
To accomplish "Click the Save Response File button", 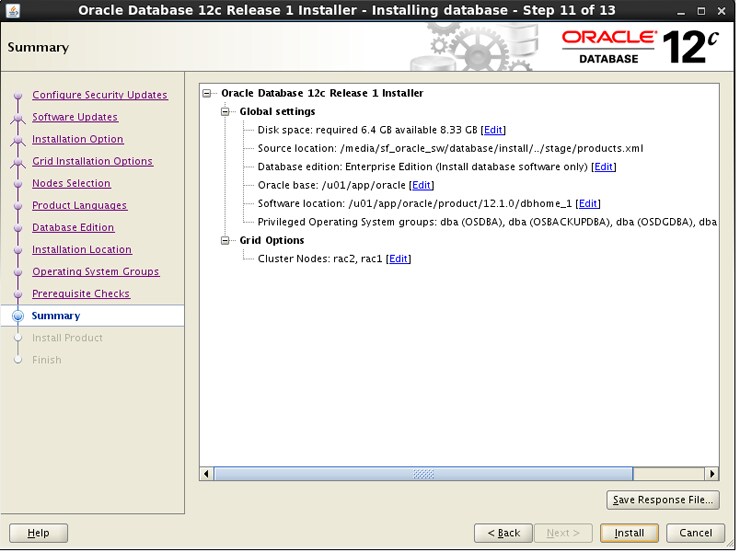I will [x=663, y=500].
